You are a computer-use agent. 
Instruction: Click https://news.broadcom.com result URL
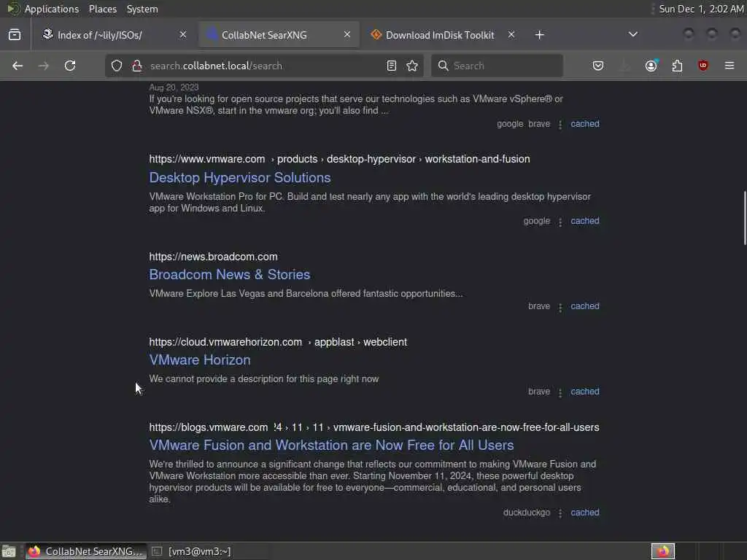click(213, 257)
